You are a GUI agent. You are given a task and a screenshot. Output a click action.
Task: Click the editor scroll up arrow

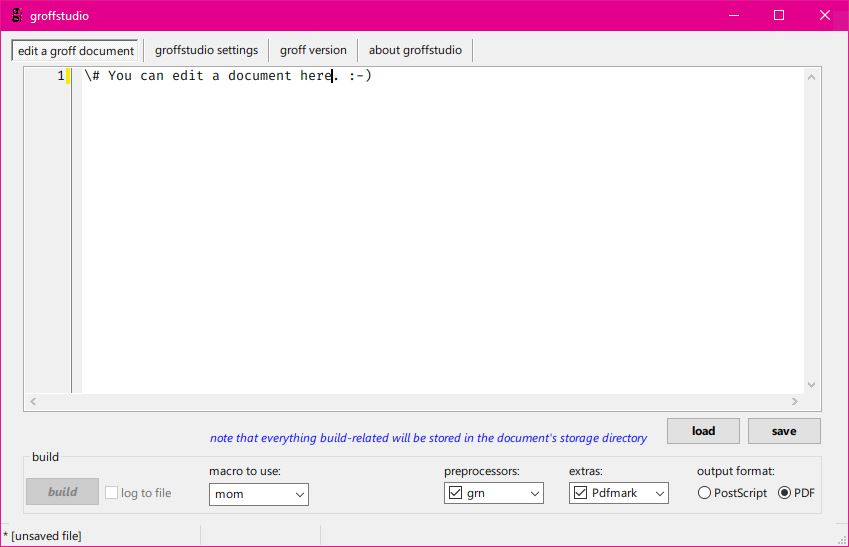[x=811, y=77]
